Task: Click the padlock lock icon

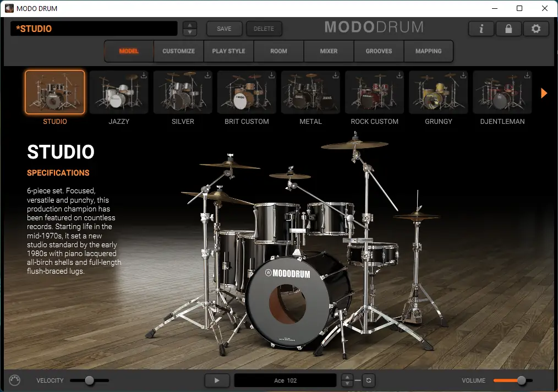Action: (x=508, y=29)
